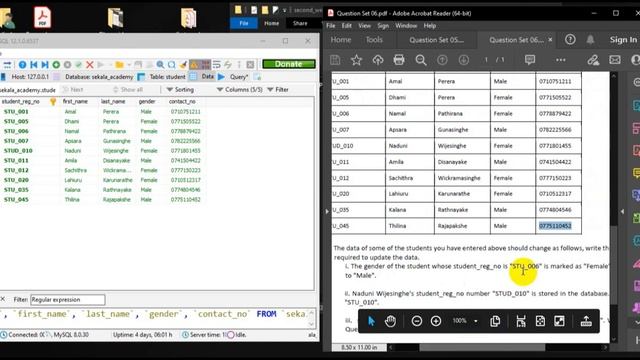Click the find text magnifier icon in Acrobat
This screenshot has width=640, height=360.
click(x=421, y=60)
